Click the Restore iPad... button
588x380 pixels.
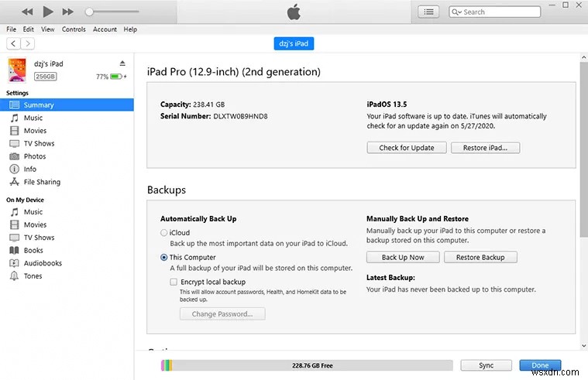coord(485,148)
